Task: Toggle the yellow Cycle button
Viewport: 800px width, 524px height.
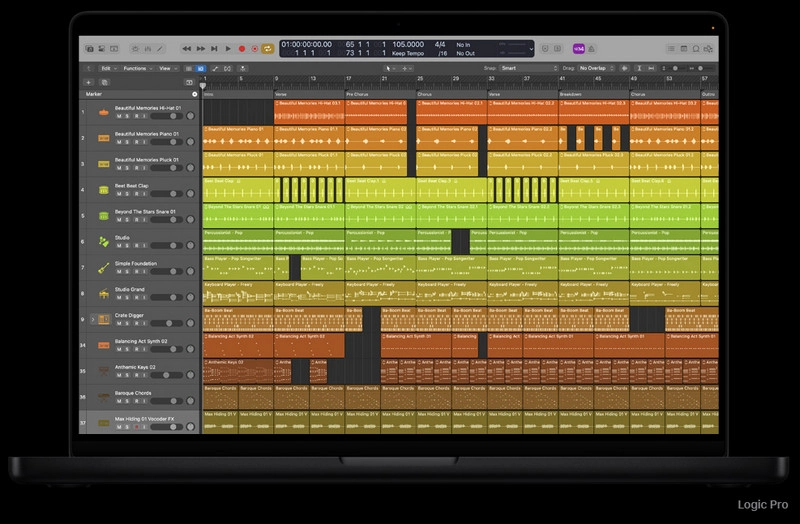Action: 268,48
